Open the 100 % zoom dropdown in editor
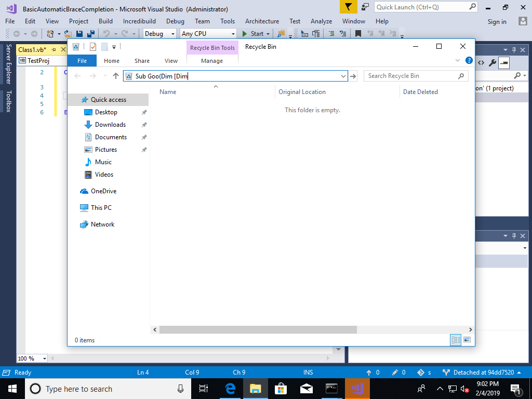Screen dimensions: 532x399 point(45,358)
